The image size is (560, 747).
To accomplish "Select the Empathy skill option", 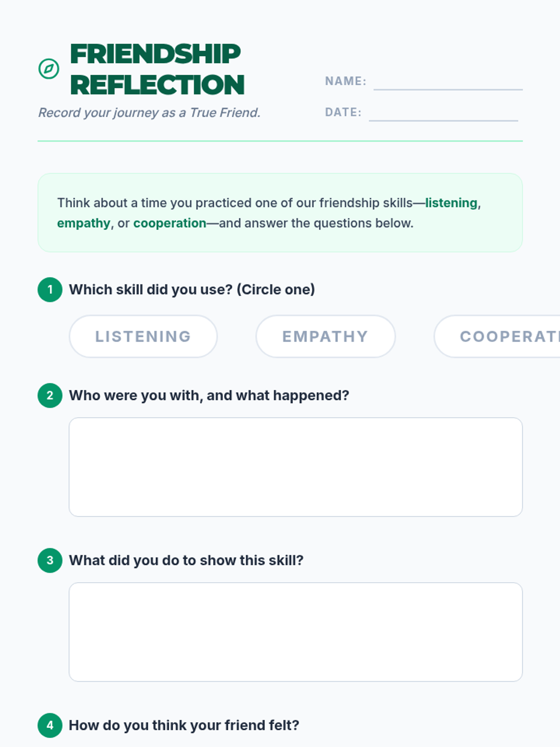I will click(325, 336).
